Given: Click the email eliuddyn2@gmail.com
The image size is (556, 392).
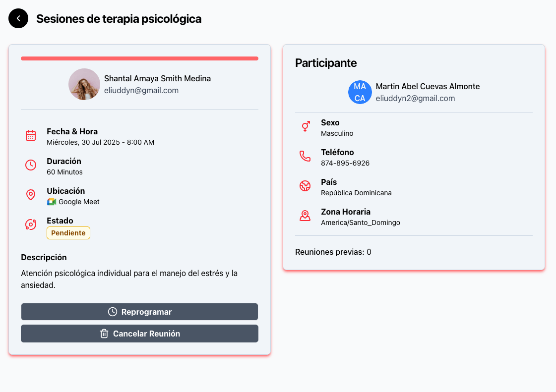Looking at the screenshot, I should pyautogui.click(x=415, y=99).
